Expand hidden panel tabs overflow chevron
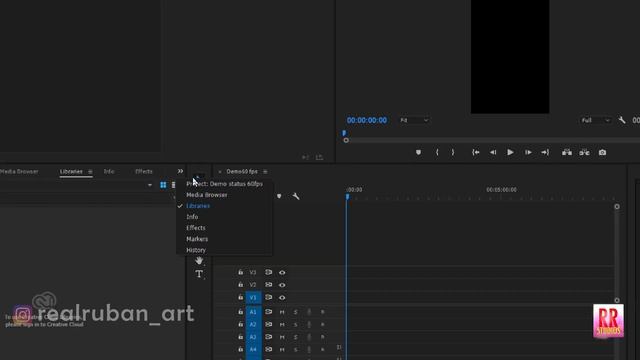Viewport: 640px width, 360px height. [180, 171]
